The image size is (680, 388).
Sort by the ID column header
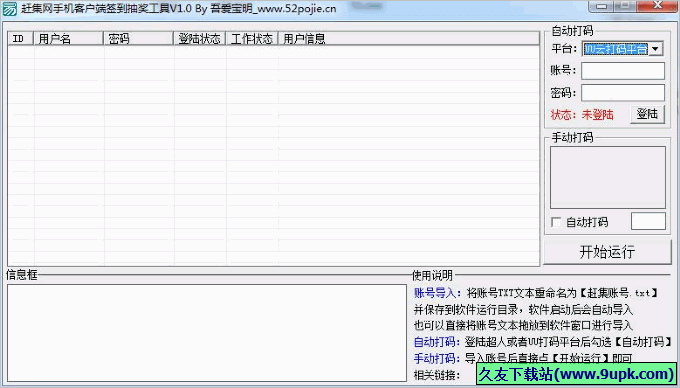21,39
